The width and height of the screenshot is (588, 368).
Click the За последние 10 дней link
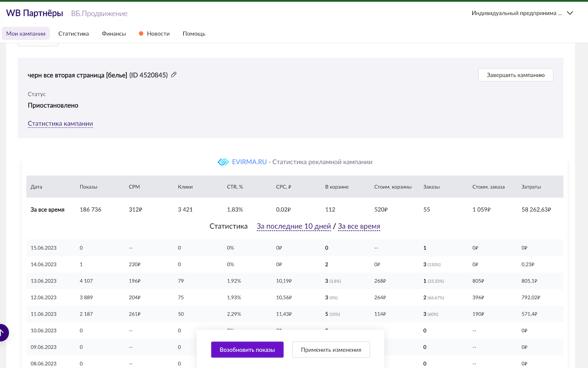(294, 226)
